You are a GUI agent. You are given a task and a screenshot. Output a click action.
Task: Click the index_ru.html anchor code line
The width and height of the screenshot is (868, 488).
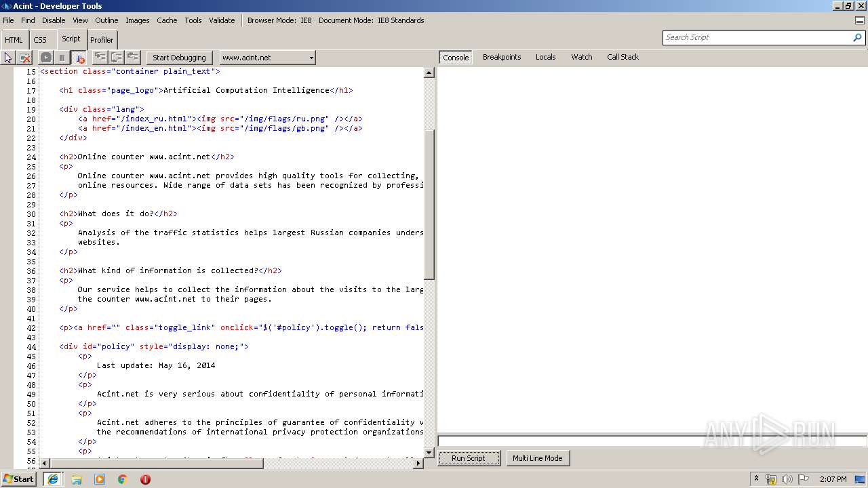click(220, 119)
